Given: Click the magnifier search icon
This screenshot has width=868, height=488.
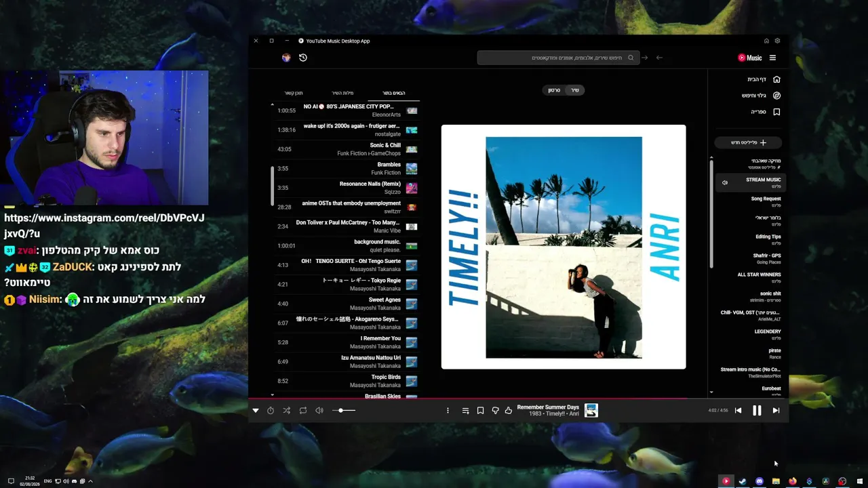Looking at the screenshot, I should point(631,58).
